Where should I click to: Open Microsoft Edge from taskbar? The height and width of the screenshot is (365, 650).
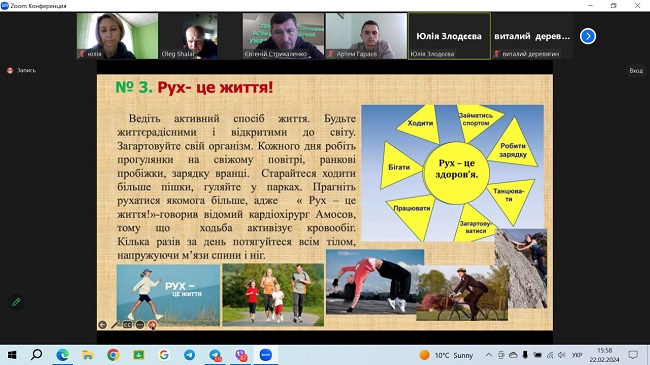62,355
